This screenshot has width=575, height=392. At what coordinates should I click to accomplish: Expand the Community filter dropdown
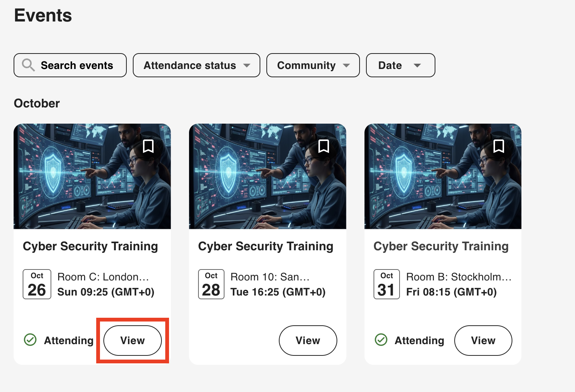coord(313,65)
